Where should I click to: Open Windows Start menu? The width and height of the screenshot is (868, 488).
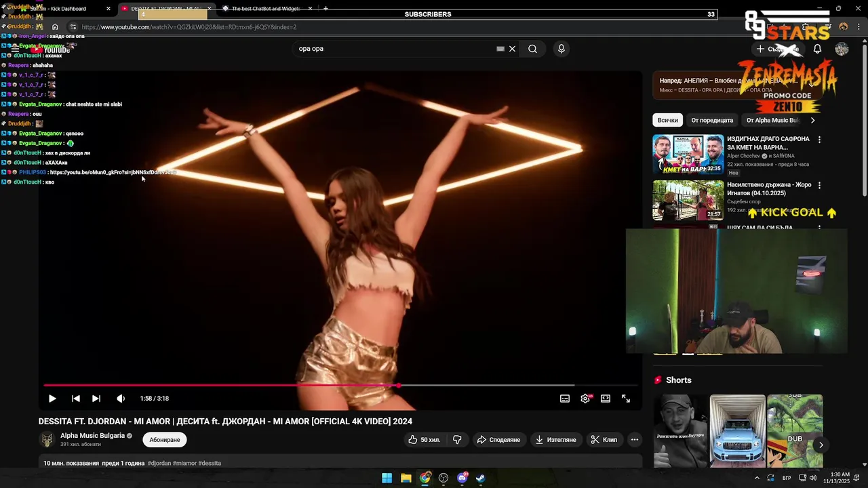(387, 478)
